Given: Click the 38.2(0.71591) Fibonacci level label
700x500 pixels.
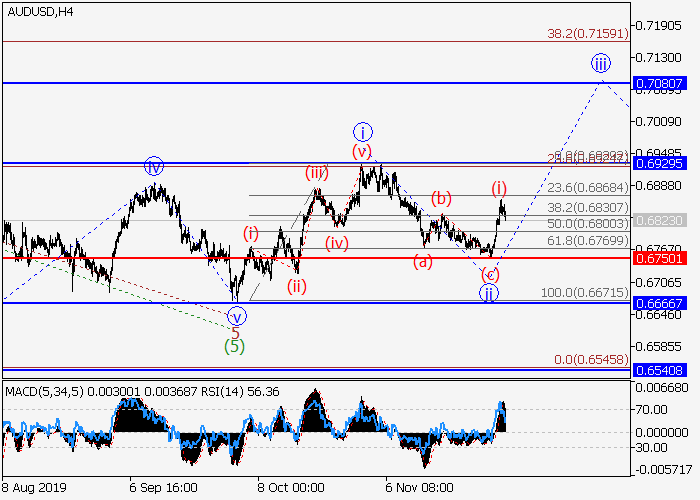Looking at the screenshot, I should click(x=587, y=34).
